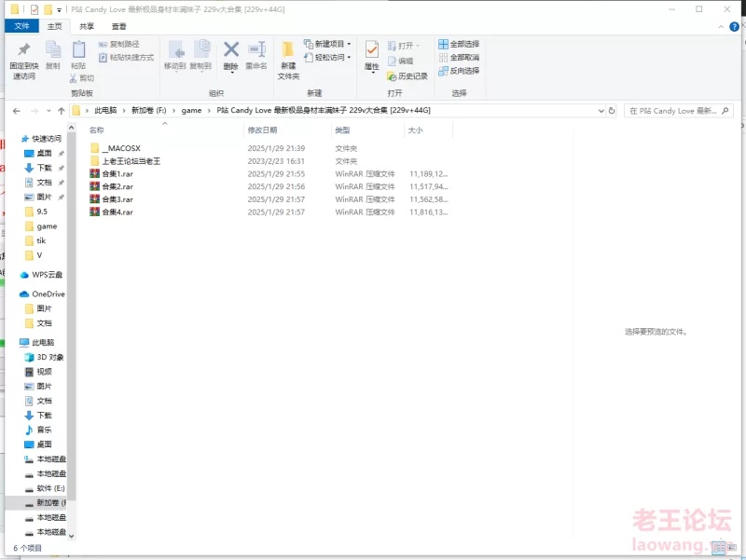Click navigation pane scroll down arrow
This screenshot has width=746, height=560.
72,536
